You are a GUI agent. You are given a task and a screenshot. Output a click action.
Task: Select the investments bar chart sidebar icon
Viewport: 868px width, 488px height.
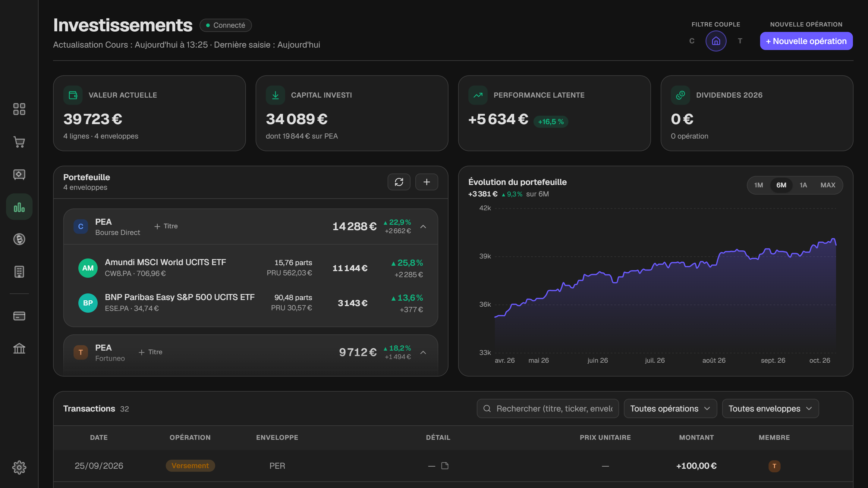point(19,207)
